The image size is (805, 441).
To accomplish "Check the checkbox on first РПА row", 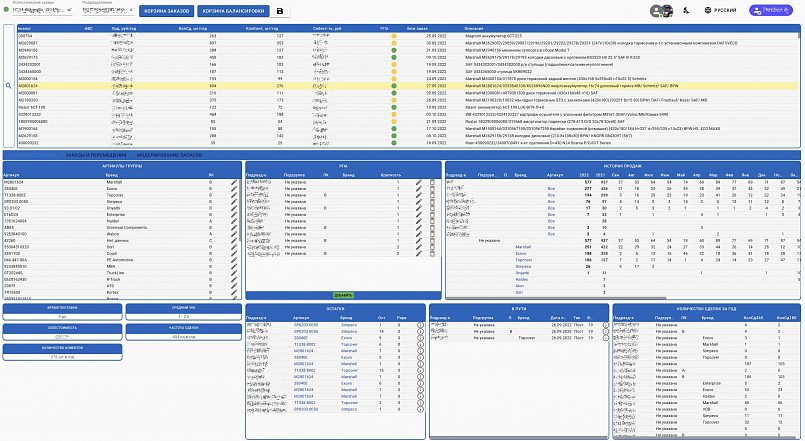I will (x=433, y=182).
